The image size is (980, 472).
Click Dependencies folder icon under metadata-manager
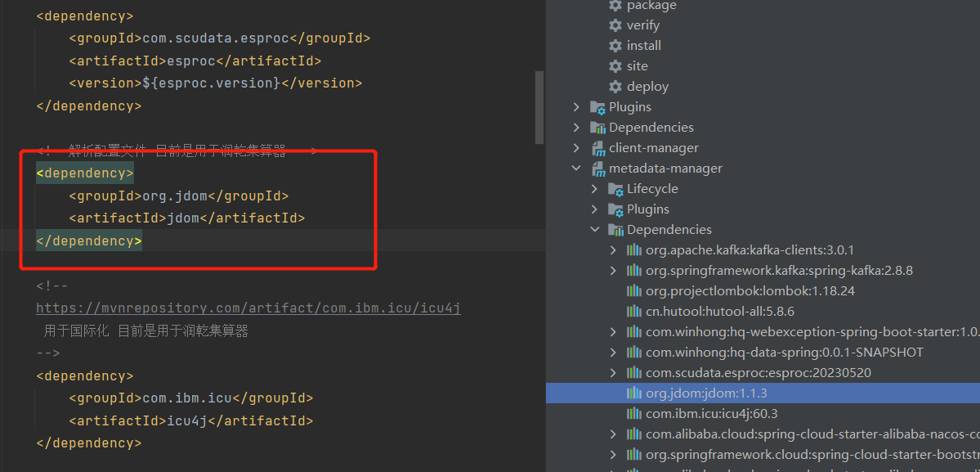point(616,230)
